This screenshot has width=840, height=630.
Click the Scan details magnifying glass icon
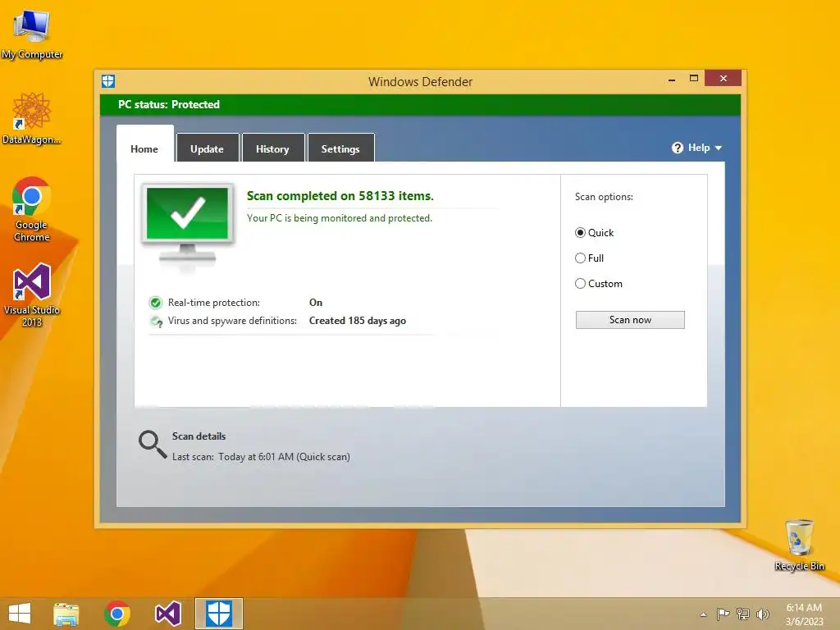pos(153,444)
